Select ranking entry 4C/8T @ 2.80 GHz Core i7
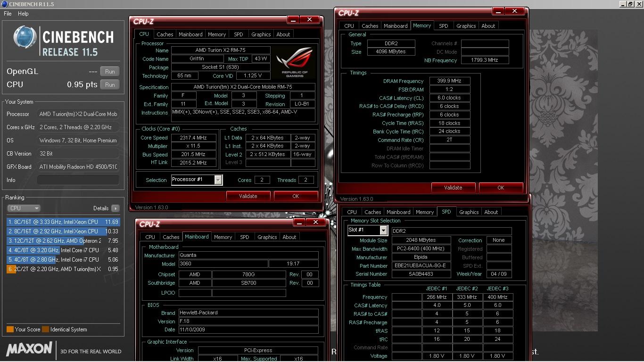Image resolution: width=644 pixels, height=362 pixels. pos(63,260)
